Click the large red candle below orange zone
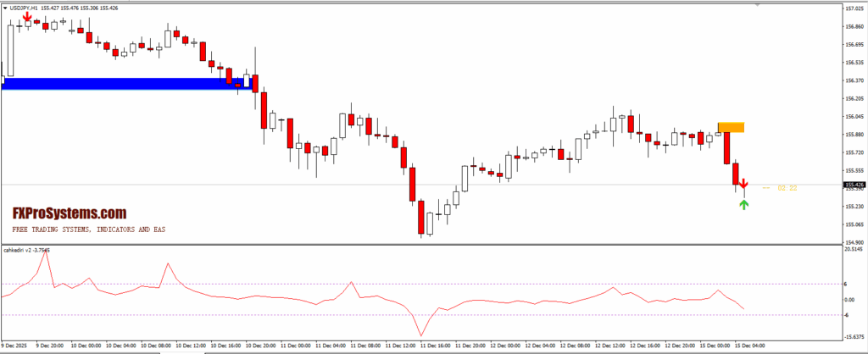868x354 pixels. point(726,147)
